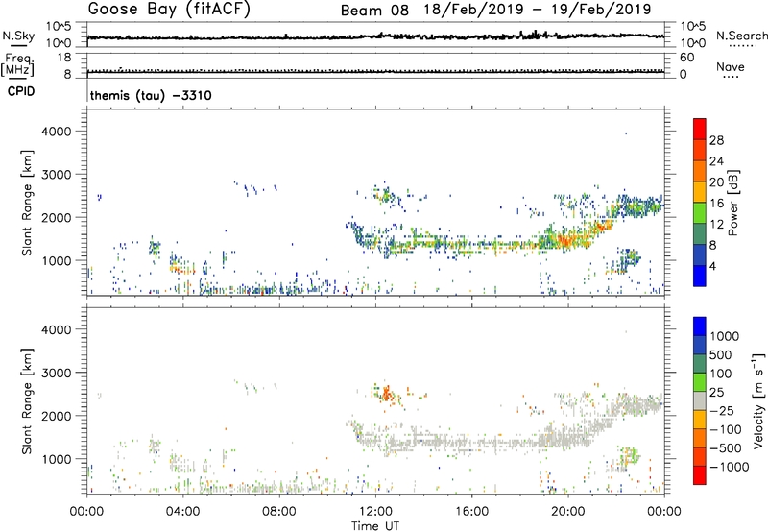768x532 pixels.
Task: Pick the light green 25–100 velocity colorbar segment
Action: coord(700,382)
